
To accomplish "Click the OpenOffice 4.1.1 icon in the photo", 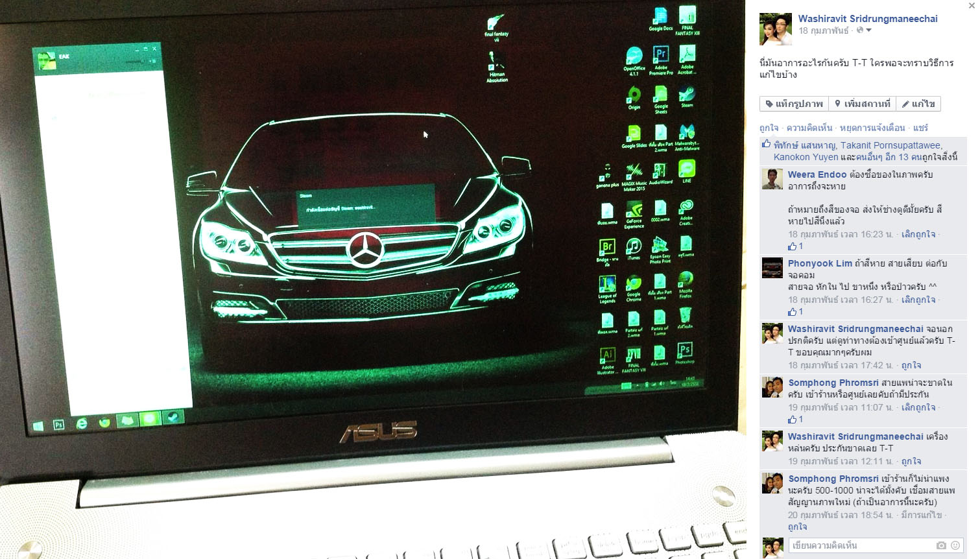I will tap(634, 61).
